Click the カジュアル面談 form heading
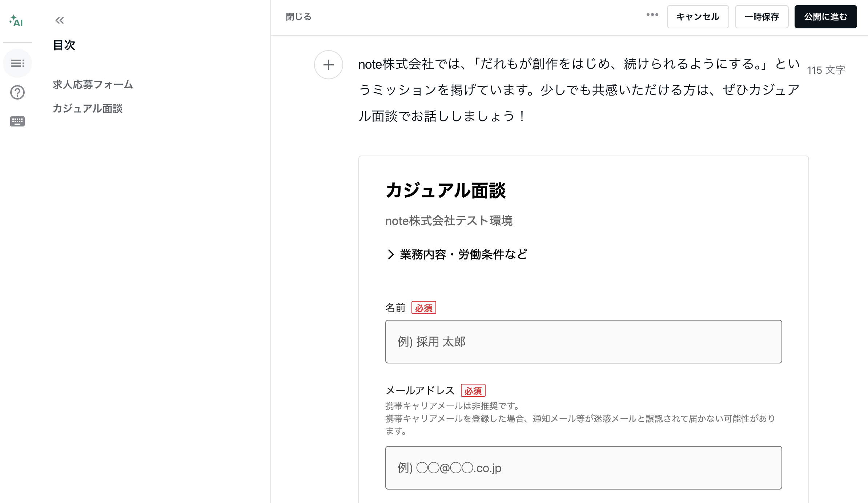The width and height of the screenshot is (868, 503). point(446,190)
